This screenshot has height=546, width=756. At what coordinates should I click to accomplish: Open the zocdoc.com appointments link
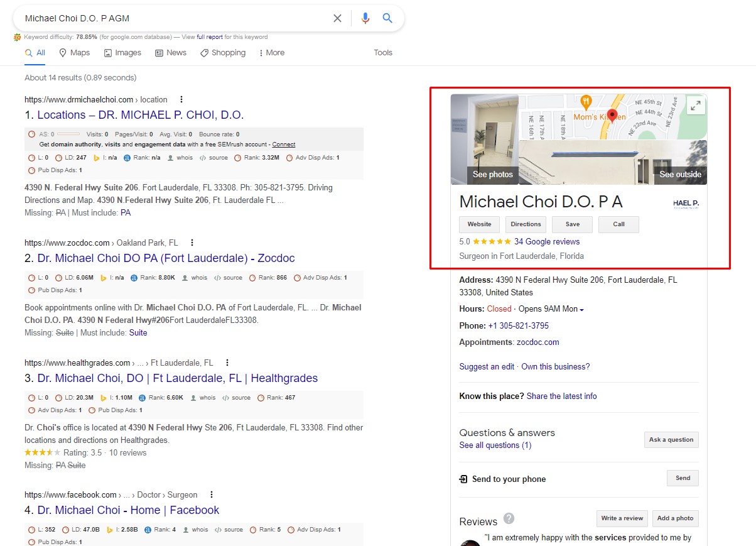pyautogui.click(x=537, y=342)
